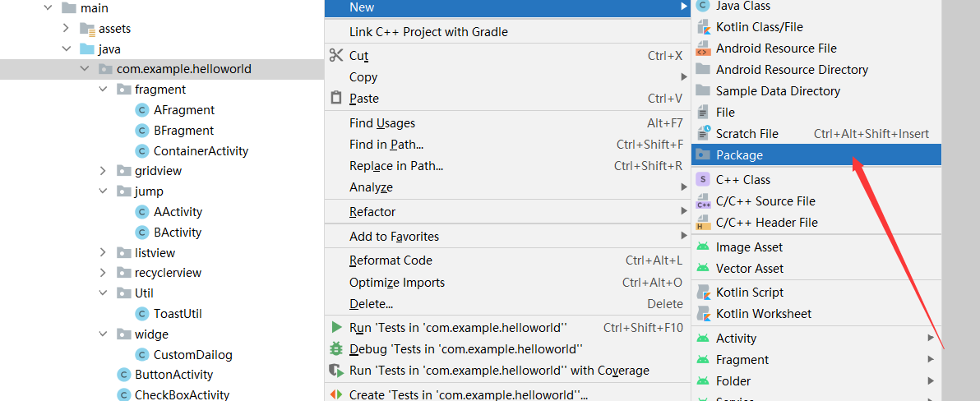980x401 pixels.
Task: Open ContainerActivity in the project tree
Action: (x=201, y=151)
